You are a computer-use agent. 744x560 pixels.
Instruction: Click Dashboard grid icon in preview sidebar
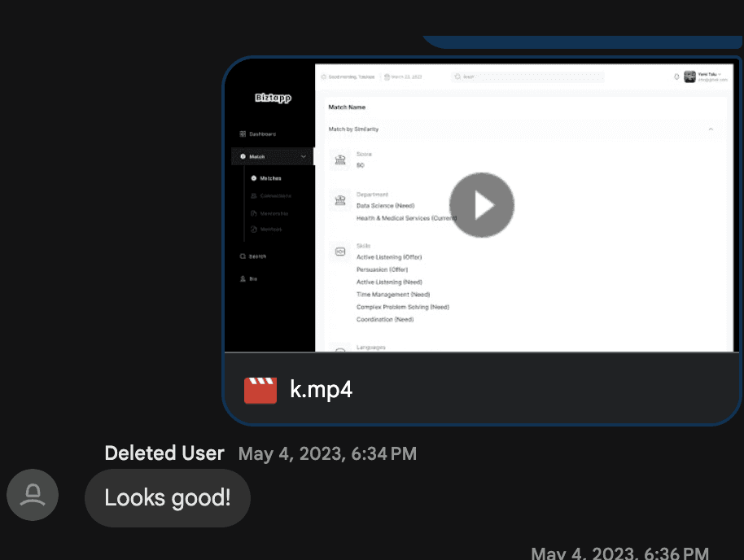coord(243,133)
